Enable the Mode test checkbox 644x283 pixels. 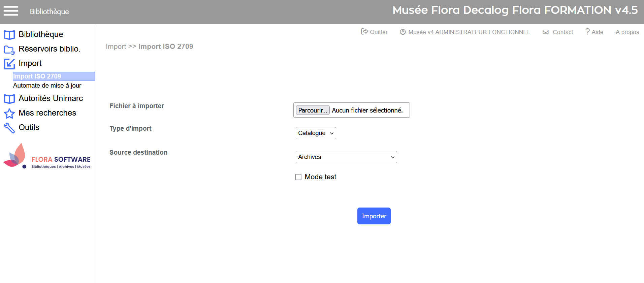point(298,177)
